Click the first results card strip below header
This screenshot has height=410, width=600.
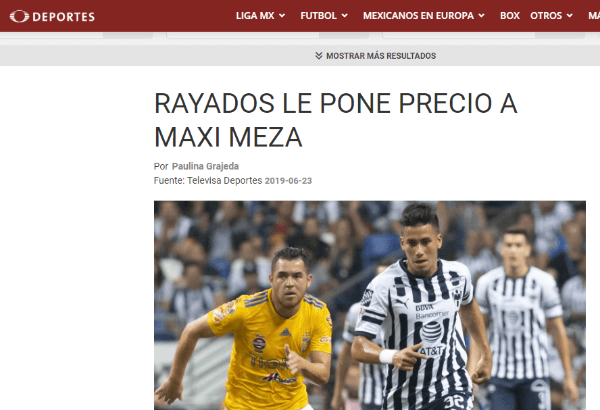pos(77,35)
